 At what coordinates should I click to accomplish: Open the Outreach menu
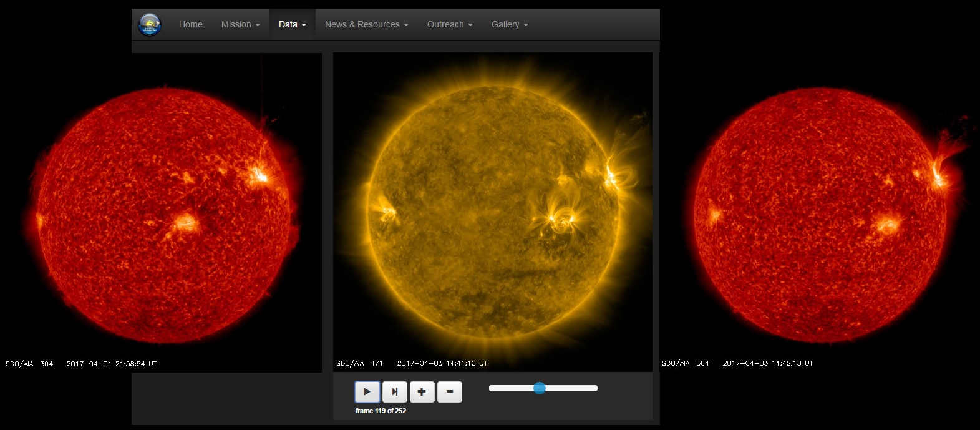(x=449, y=25)
